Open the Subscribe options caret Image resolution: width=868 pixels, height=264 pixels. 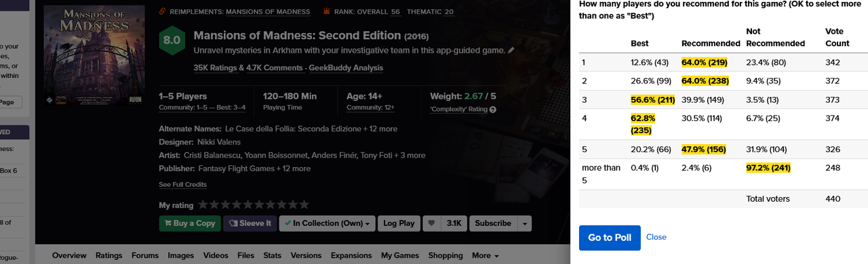click(x=524, y=223)
